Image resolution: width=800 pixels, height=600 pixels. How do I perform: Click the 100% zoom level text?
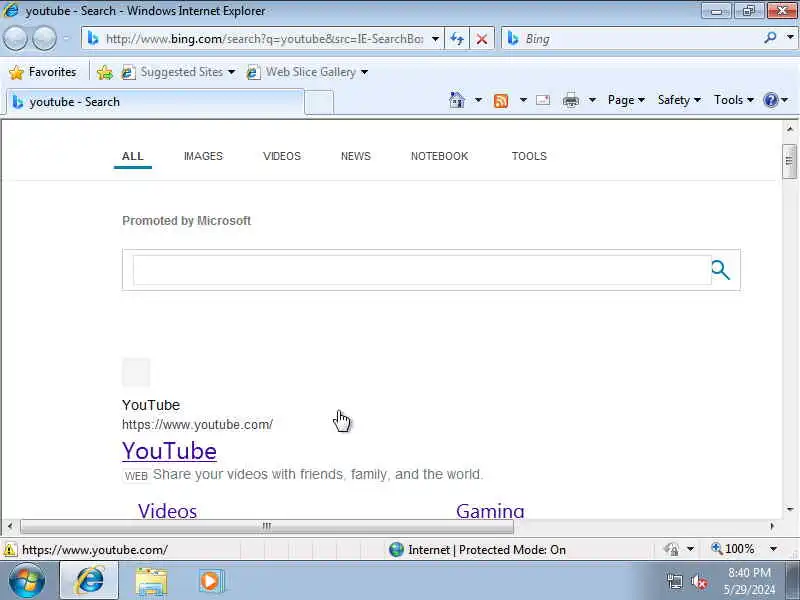coord(740,549)
